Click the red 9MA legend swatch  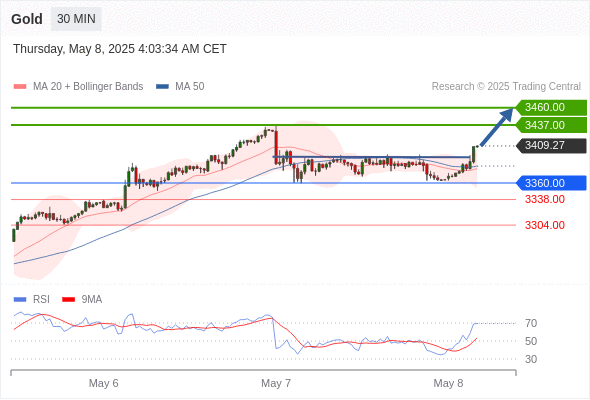pos(68,300)
